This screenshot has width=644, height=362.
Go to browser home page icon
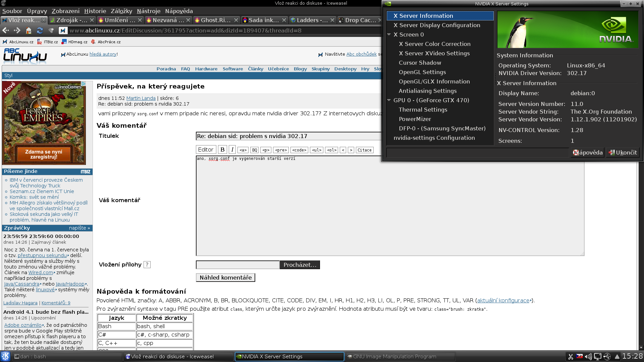click(x=29, y=31)
